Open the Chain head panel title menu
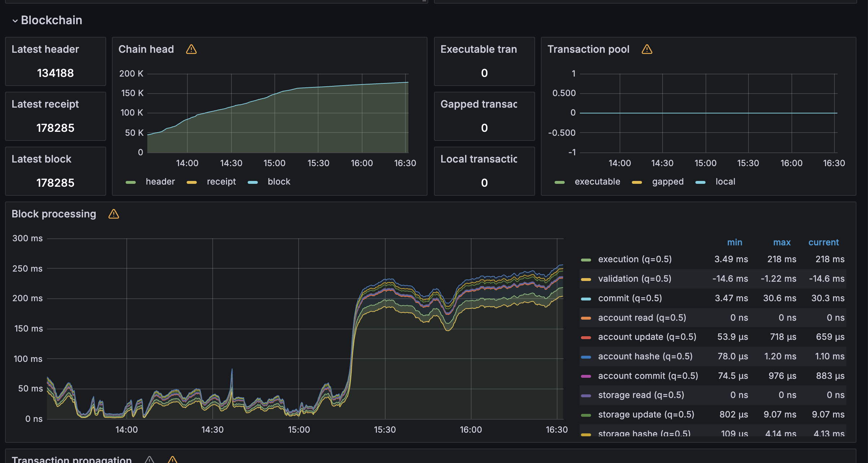This screenshot has width=868, height=463. point(146,49)
